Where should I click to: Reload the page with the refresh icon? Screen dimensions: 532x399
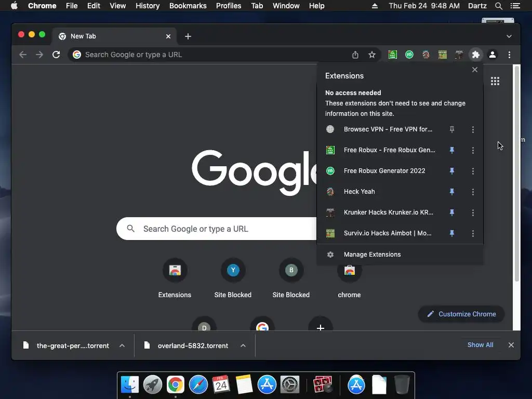56,55
